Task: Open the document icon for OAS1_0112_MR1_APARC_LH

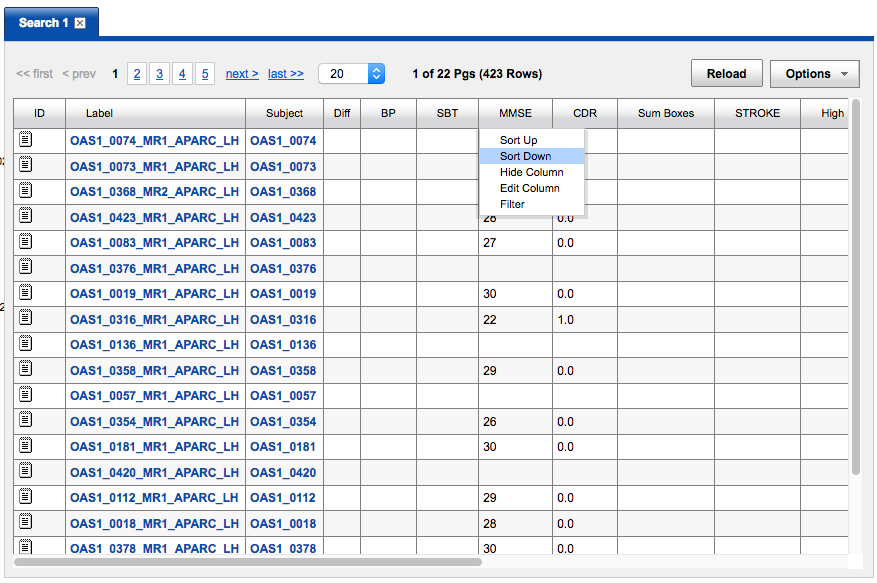Action: pyautogui.click(x=26, y=497)
